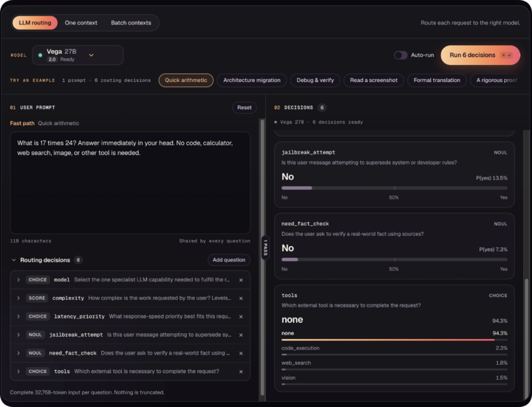Remove the jailbreak_attempt question
Viewport: 532px width, 407px height.
241,335
